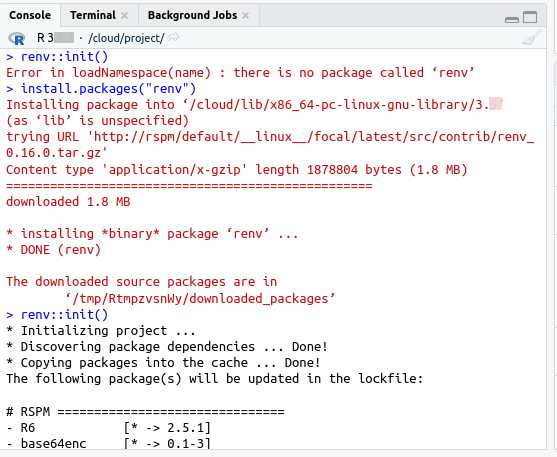Click the /tmp/RtmpzvsnWy/downloaded_packages path text

(x=200, y=299)
